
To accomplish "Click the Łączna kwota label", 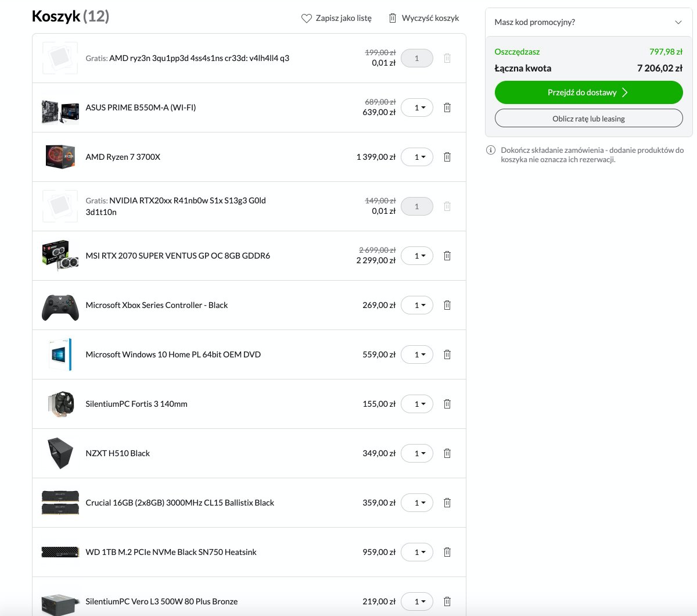I will [523, 68].
